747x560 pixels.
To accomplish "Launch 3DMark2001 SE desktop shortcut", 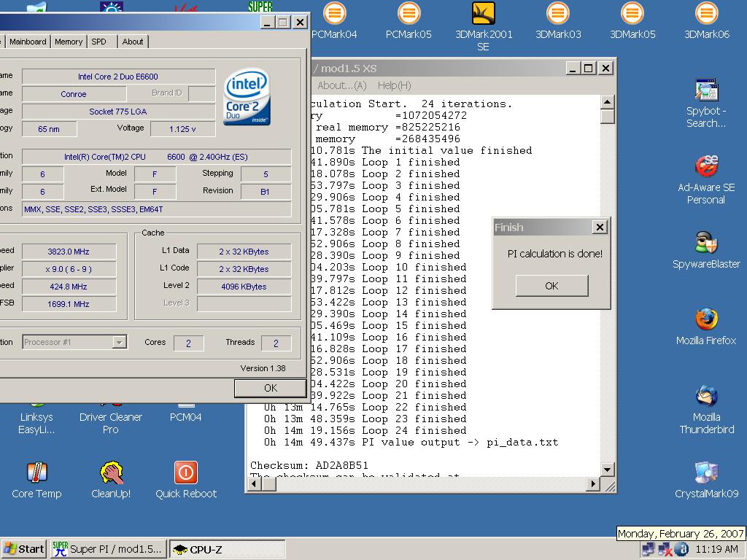I will pos(484,26).
